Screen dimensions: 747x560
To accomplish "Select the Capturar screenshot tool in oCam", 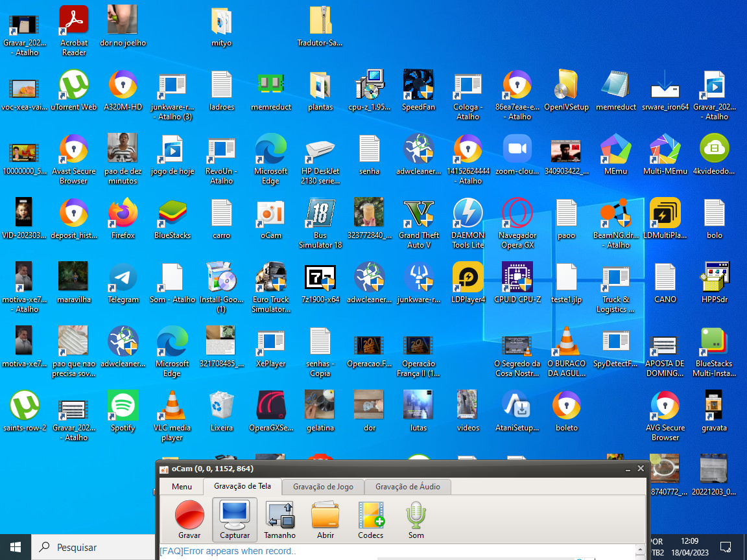I will [234, 520].
